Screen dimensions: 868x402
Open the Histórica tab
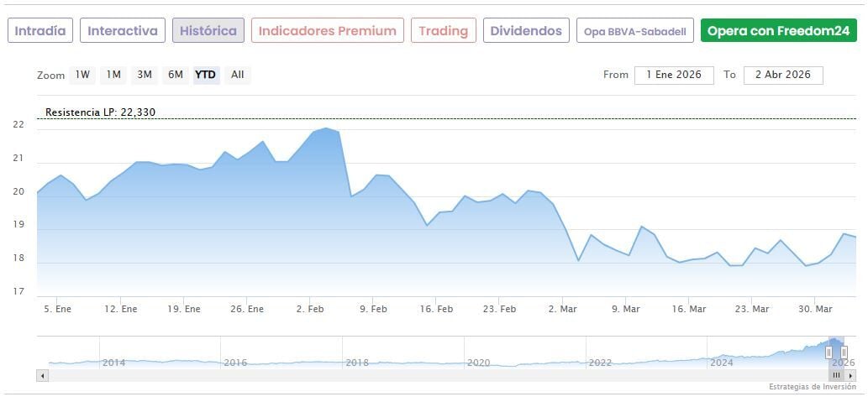coord(208,31)
